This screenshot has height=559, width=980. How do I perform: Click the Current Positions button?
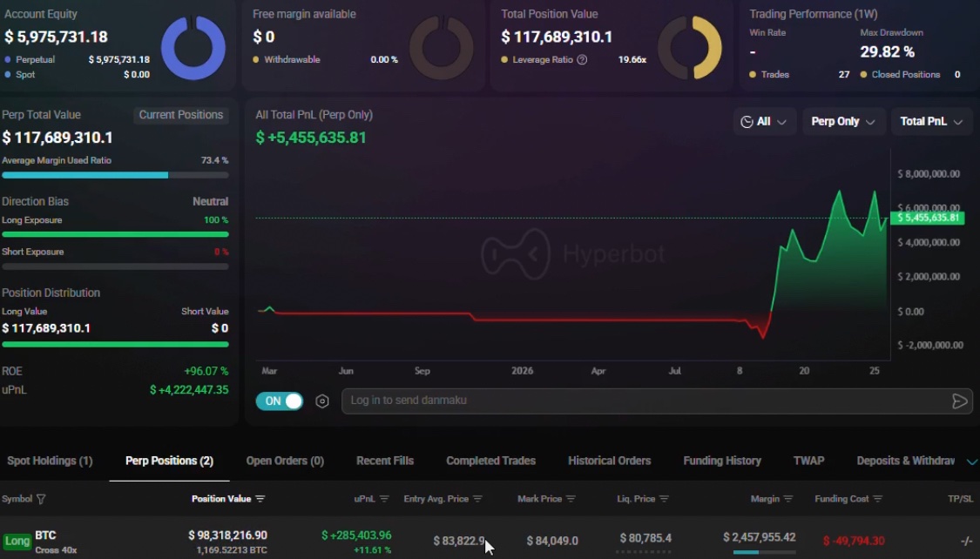point(180,115)
